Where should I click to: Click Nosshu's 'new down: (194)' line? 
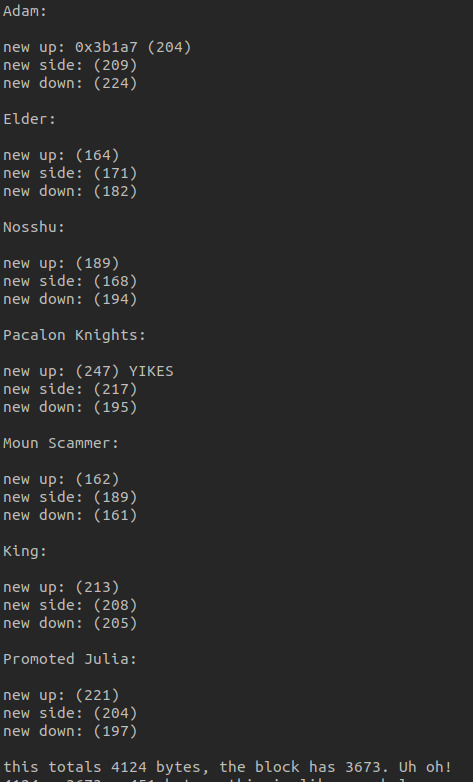tap(70, 299)
